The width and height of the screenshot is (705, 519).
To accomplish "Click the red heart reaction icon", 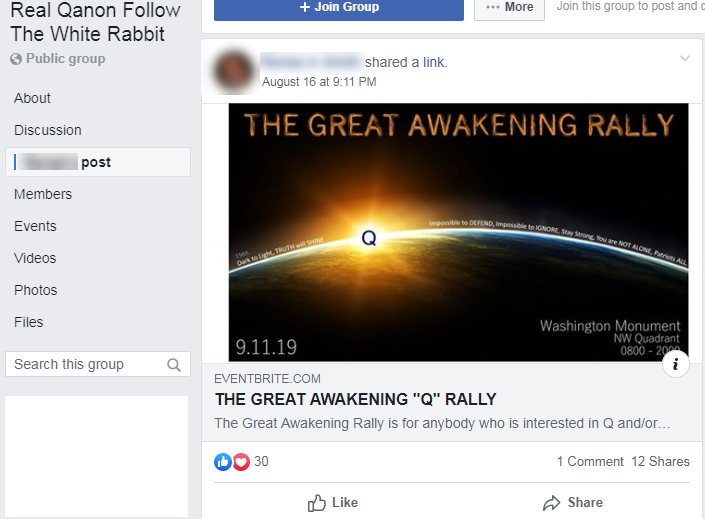I will pyautogui.click(x=241, y=462).
